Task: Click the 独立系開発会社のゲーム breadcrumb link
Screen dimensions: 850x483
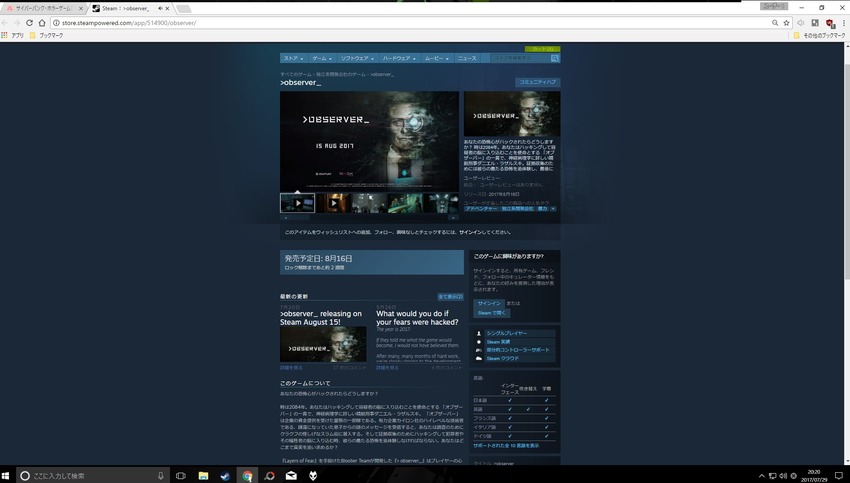Action: (x=341, y=74)
